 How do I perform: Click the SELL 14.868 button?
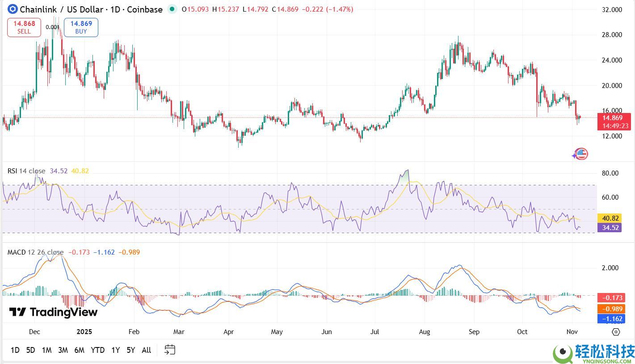tap(24, 27)
